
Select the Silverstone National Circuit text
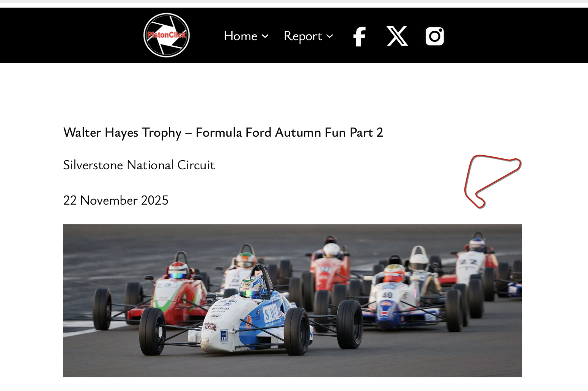[x=139, y=165]
